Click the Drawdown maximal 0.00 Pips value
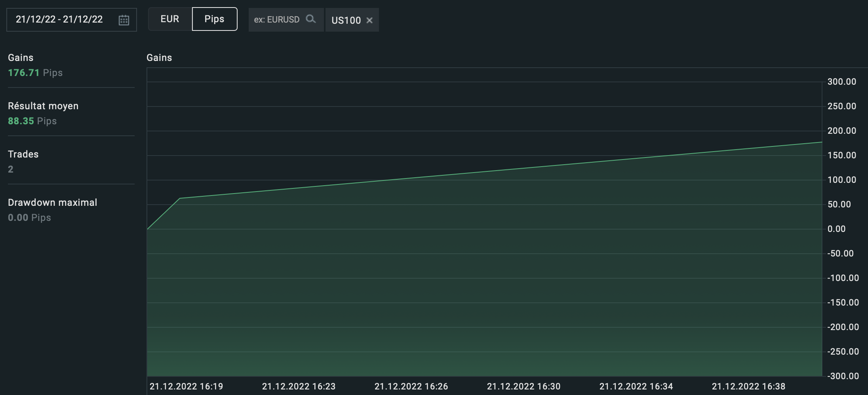 click(29, 218)
